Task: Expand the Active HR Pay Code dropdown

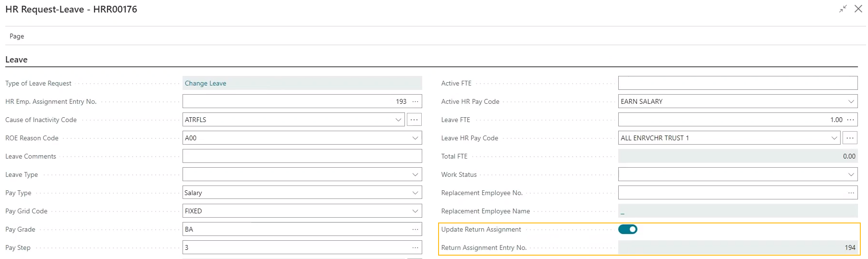Action: coord(851,101)
